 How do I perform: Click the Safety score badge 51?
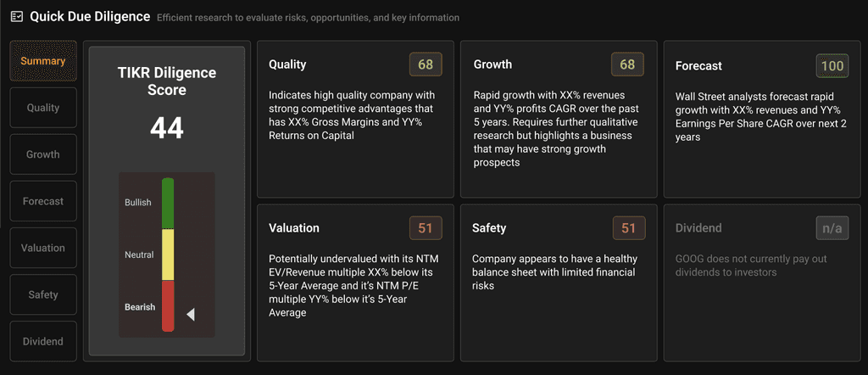pos(629,228)
